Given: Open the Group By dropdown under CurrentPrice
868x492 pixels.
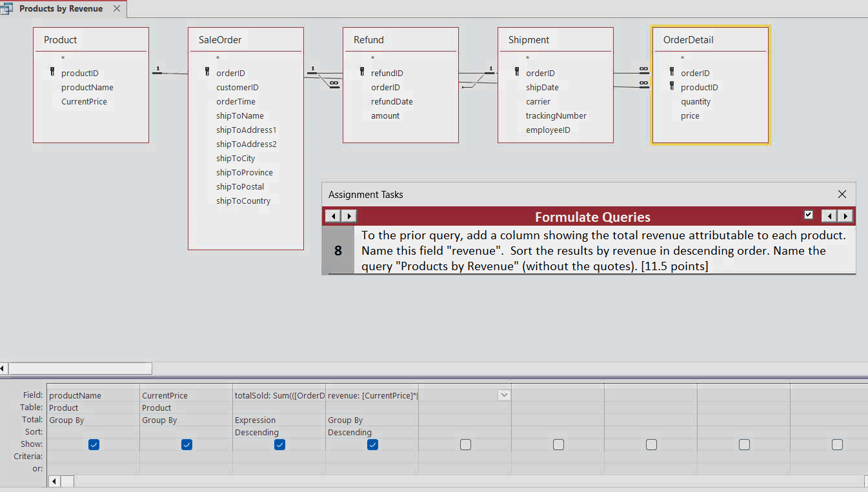Looking at the screenshot, I should (x=185, y=420).
